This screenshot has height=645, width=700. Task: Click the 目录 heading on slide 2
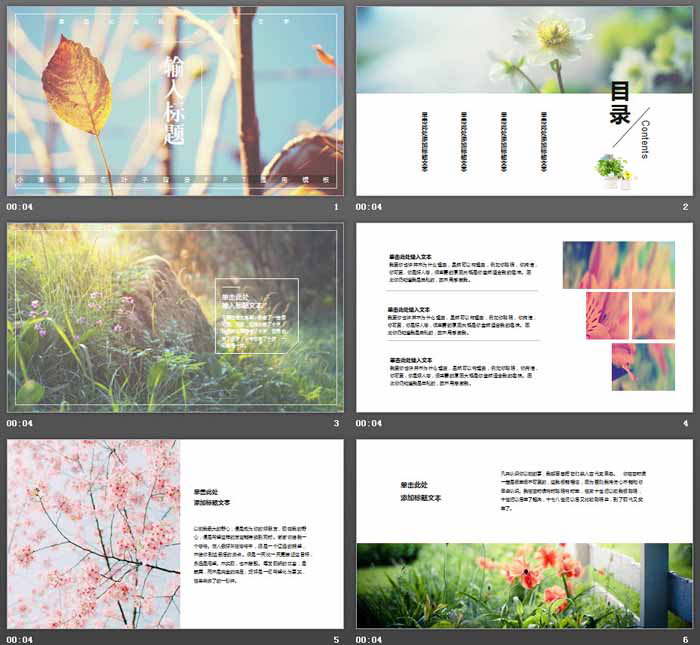(620, 102)
